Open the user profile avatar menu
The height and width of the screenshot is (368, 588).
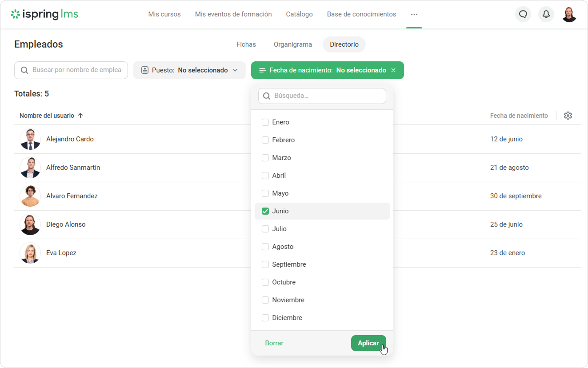[569, 14]
